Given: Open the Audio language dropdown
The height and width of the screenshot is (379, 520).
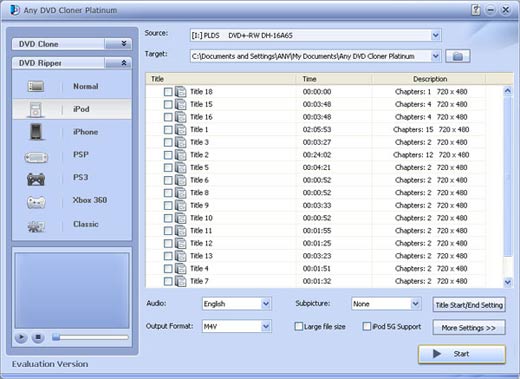Looking at the screenshot, I should [x=266, y=304].
